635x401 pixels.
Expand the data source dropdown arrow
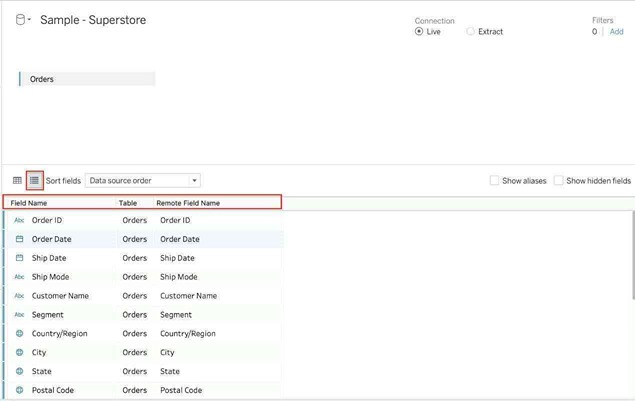tap(30, 20)
